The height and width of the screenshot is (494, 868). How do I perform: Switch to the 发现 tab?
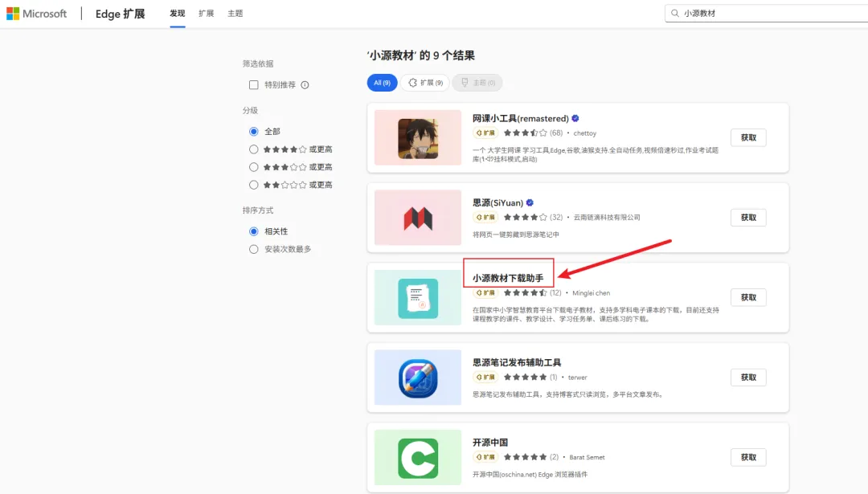[177, 14]
